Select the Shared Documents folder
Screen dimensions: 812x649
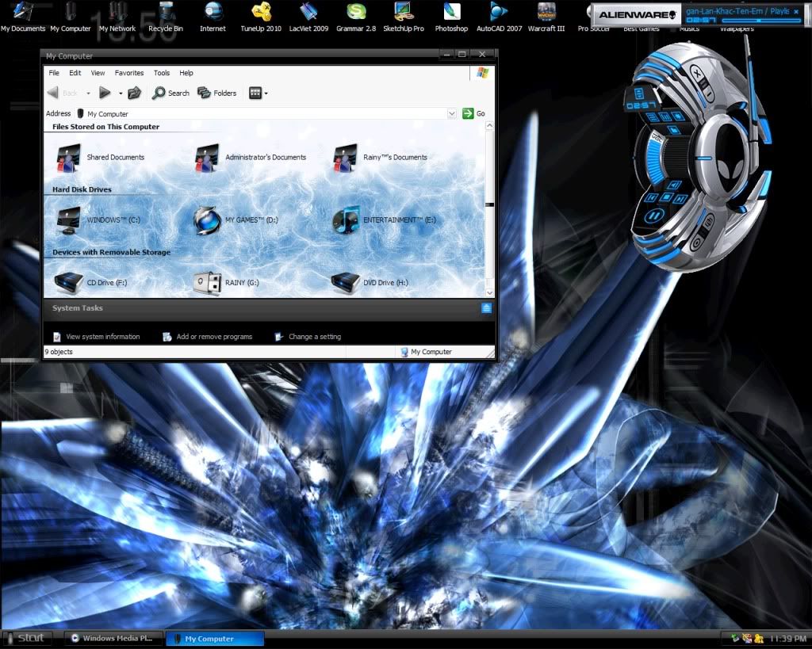tap(101, 158)
